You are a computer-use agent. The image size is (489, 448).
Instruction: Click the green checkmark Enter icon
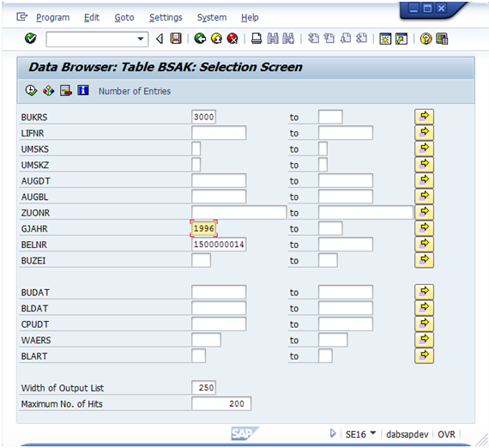31,39
